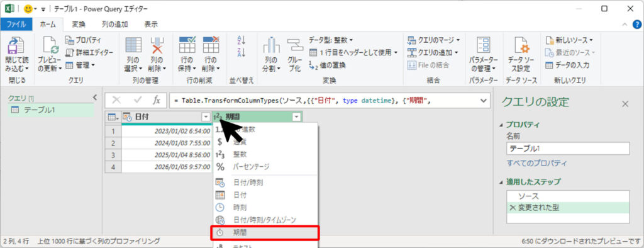The width and height of the screenshot is (644, 248).
Task: Switch to the View (表示) tab
Action: pyautogui.click(x=151, y=25)
